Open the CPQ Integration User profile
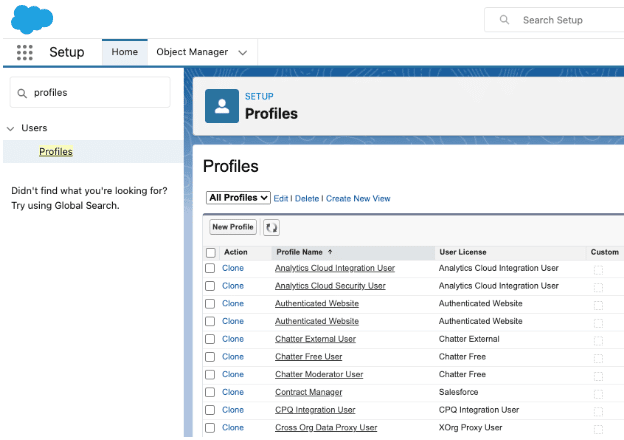 315,410
